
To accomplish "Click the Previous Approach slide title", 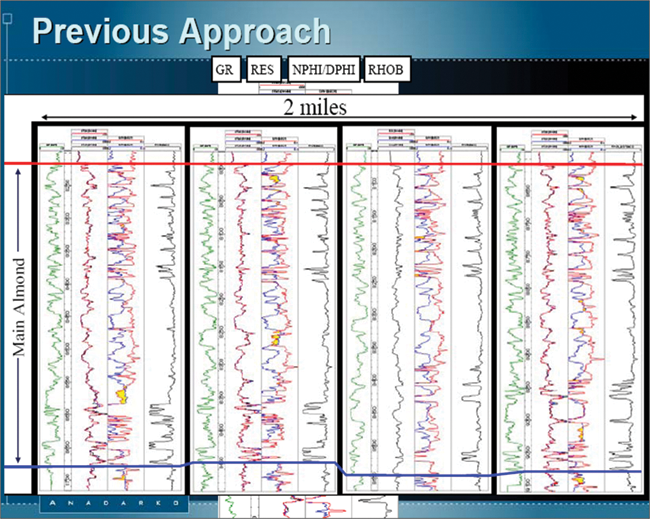I will pos(181,31).
